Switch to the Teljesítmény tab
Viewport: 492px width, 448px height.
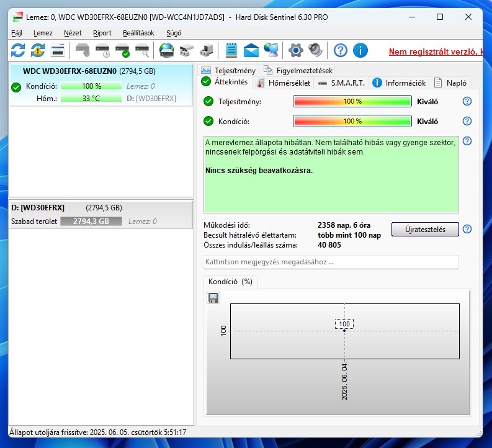228,70
